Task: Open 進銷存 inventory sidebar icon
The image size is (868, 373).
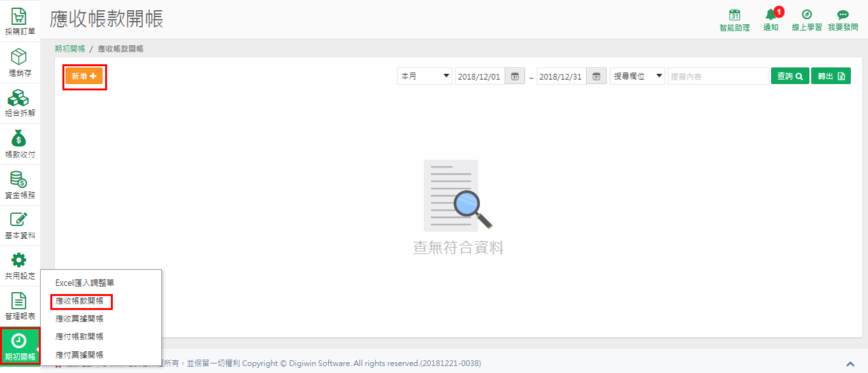Action: coord(20,62)
